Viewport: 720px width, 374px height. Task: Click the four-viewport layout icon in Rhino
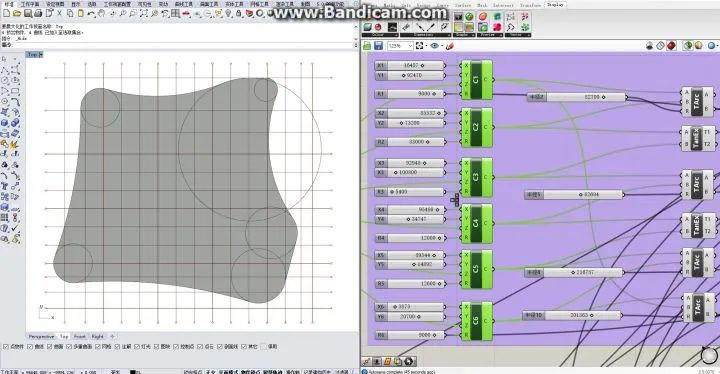pos(175,13)
